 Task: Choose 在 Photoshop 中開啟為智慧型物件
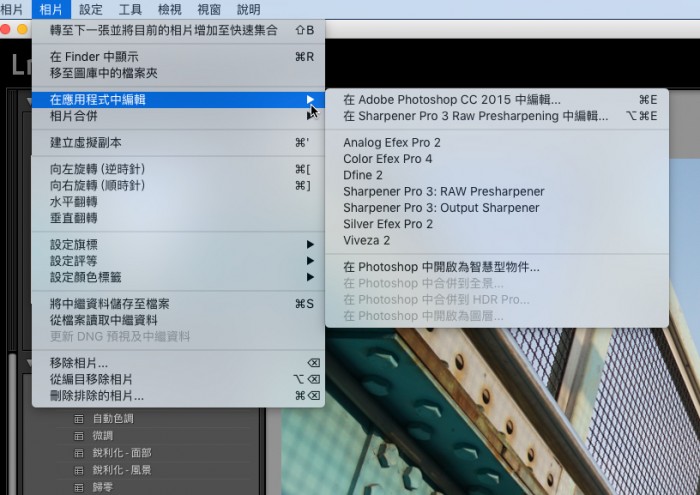tap(497, 267)
